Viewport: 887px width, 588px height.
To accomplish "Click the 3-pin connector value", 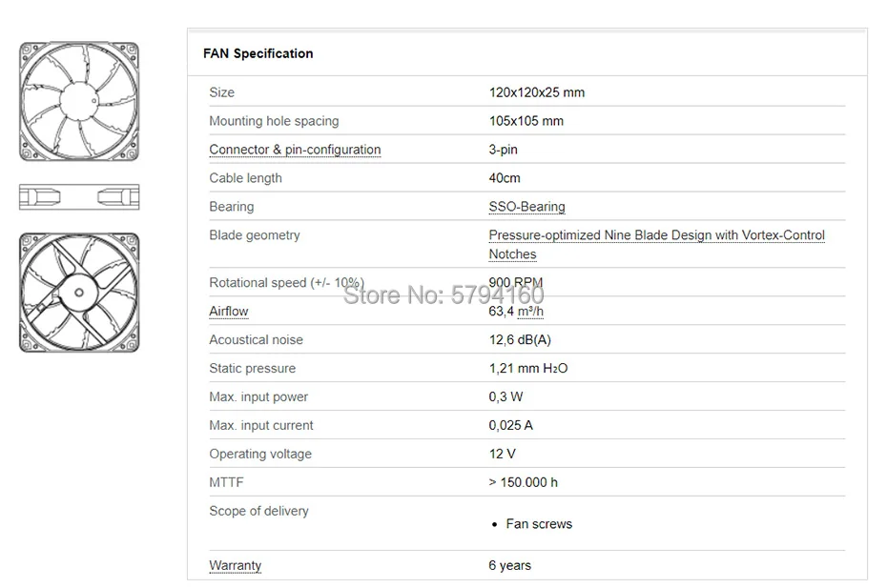I will 503,150.
